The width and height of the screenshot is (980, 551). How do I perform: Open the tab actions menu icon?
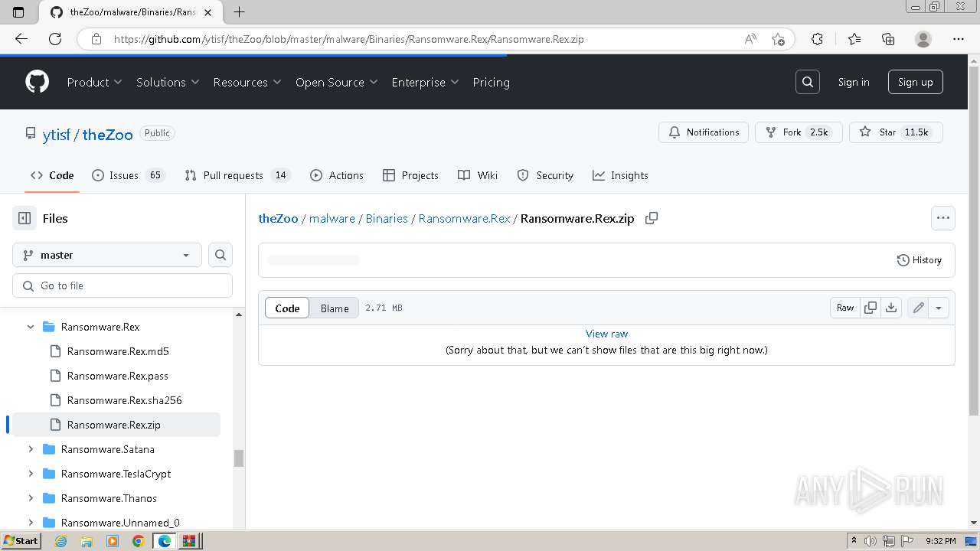(19, 11)
